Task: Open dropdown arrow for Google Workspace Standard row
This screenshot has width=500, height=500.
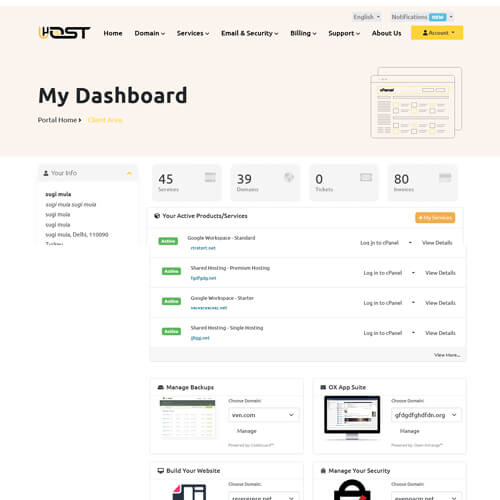Action: (410, 243)
